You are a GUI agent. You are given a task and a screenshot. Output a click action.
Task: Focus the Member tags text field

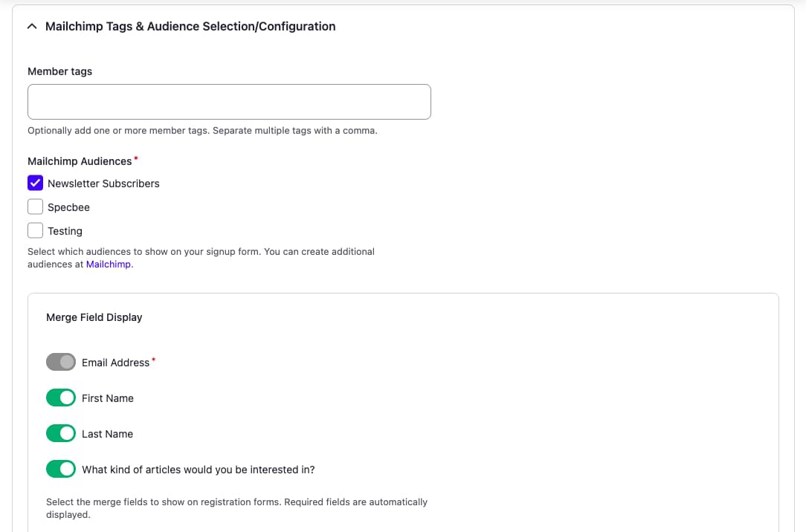(x=229, y=102)
